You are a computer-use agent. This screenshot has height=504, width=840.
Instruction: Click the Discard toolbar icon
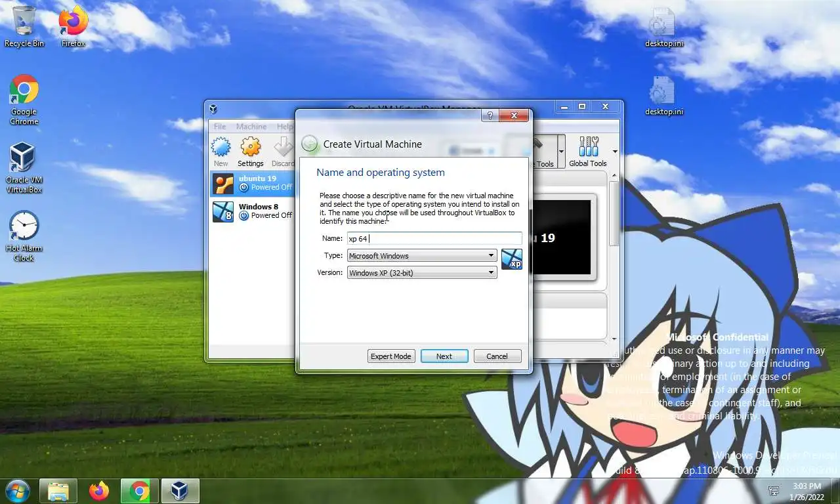[x=283, y=152]
